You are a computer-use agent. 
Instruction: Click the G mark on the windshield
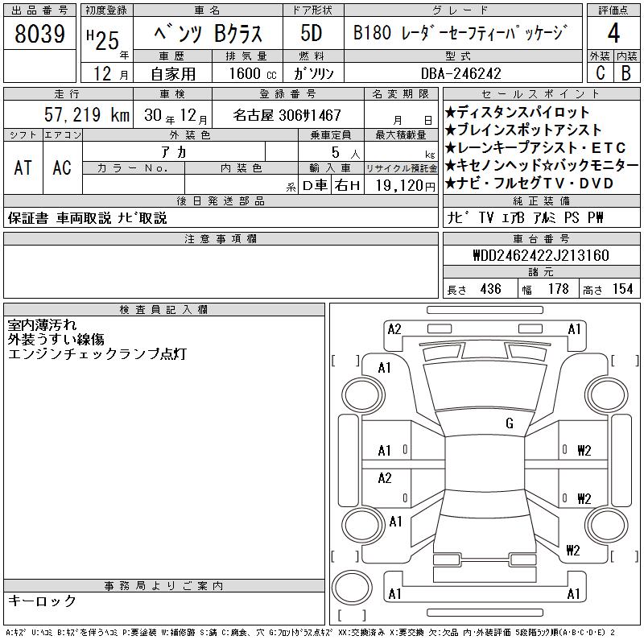coord(509,423)
